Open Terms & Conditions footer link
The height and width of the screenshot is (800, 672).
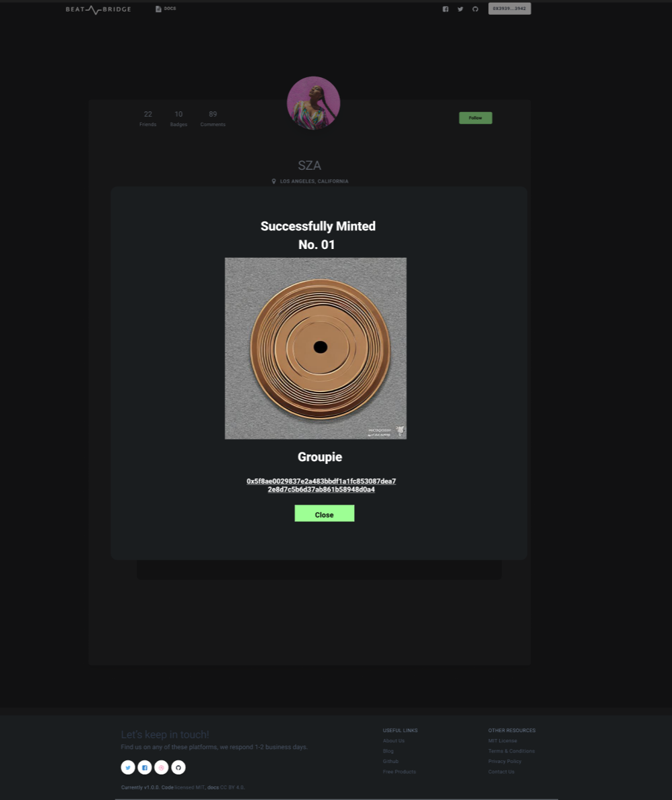click(x=512, y=751)
